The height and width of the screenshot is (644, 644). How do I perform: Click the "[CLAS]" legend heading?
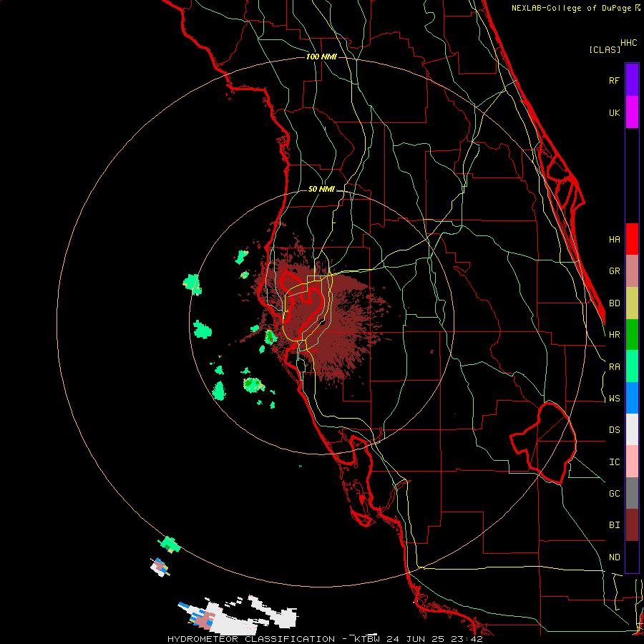[605, 49]
